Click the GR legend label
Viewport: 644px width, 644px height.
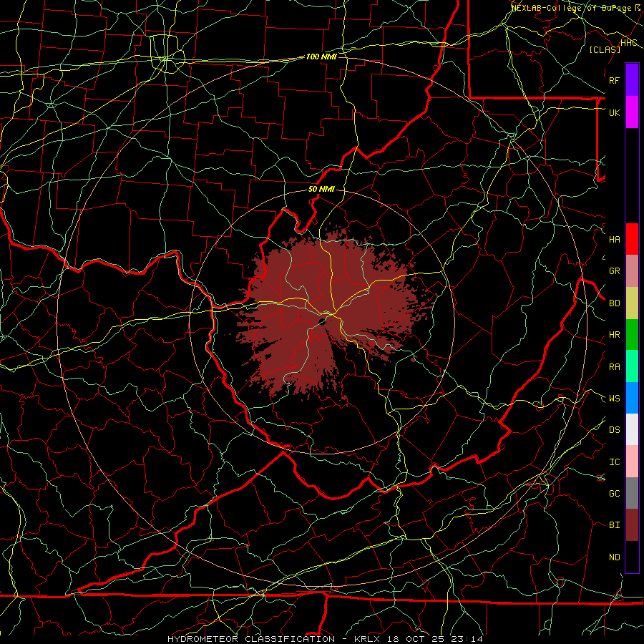pyautogui.click(x=614, y=271)
